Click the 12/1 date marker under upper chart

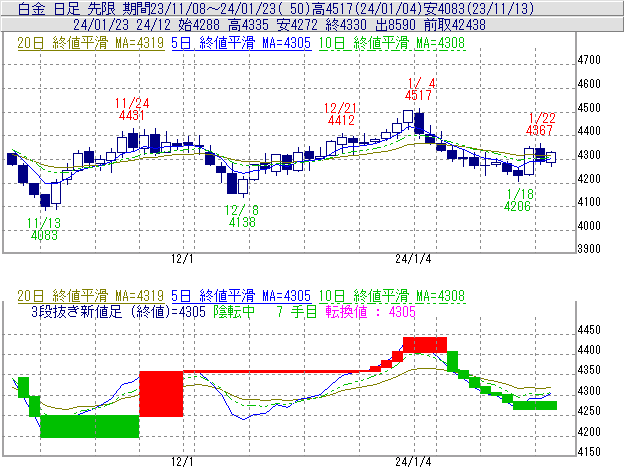point(182,259)
